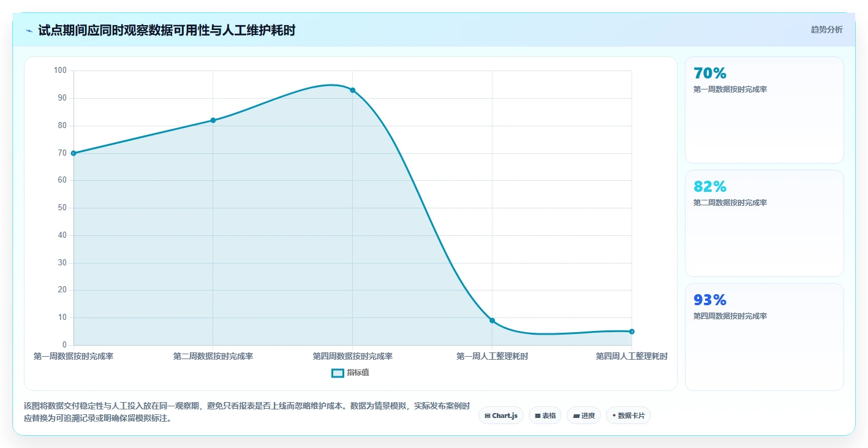Click the data point at 第二周数据按时完成率

coord(213,120)
